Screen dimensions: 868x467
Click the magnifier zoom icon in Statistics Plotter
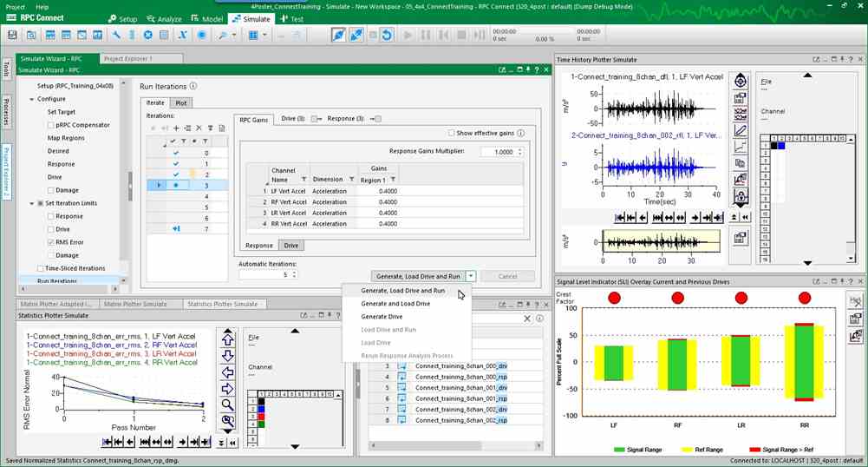(227, 405)
